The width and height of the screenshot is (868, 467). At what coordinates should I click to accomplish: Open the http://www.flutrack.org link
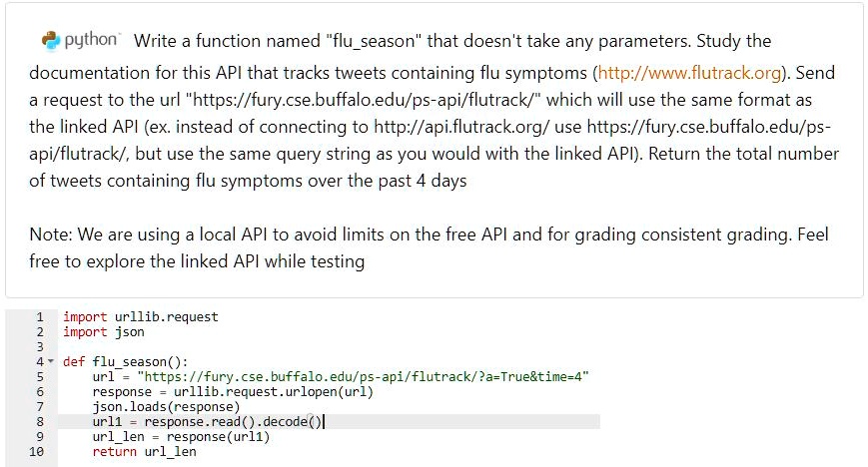coord(689,73)
